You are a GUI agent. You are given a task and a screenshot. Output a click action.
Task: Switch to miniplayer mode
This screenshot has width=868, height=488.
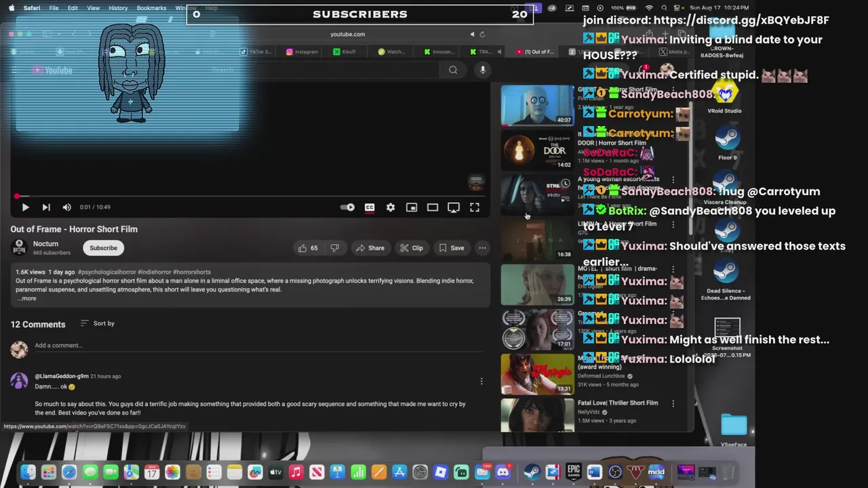pyautogui.click(x=412, y=207)
